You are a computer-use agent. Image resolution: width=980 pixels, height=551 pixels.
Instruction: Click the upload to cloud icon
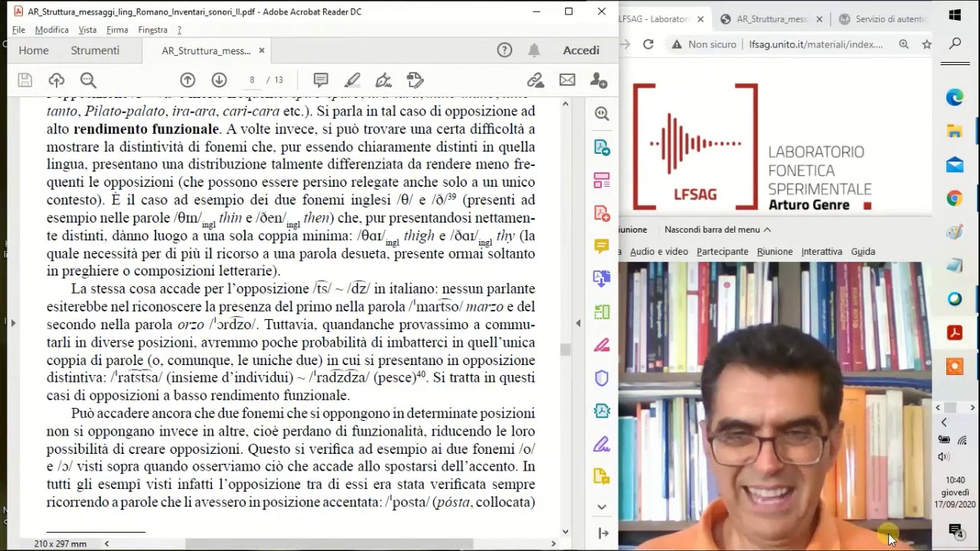point(56,80)
